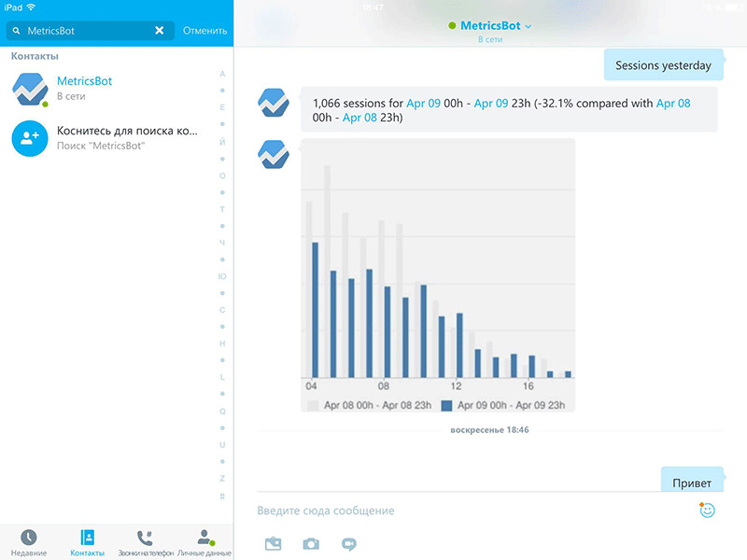Click the blue Apr 09 legend swatch
Viewport: 747px width, 560px height.
446,406
